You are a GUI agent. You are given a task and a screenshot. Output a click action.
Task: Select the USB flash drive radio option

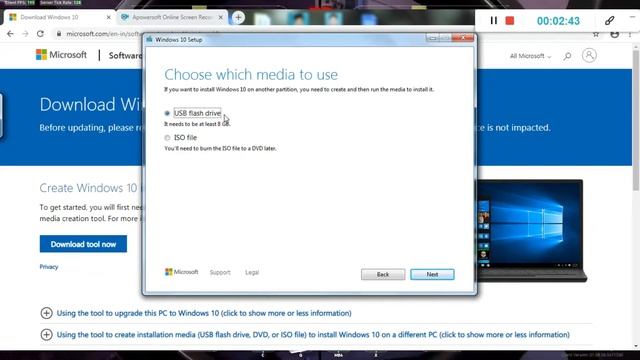pos(167,113)
